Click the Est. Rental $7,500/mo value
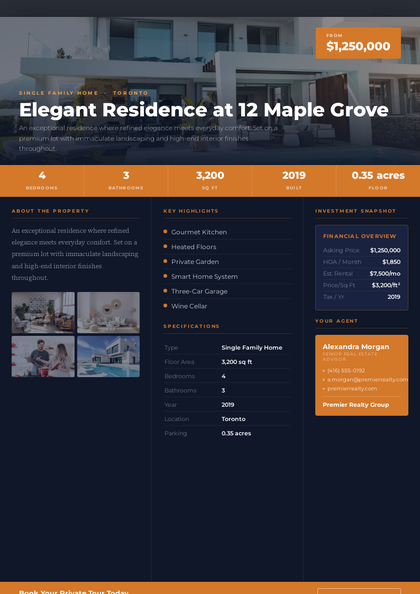The height and width of the screenshot is (594, 420). [385, 274]
